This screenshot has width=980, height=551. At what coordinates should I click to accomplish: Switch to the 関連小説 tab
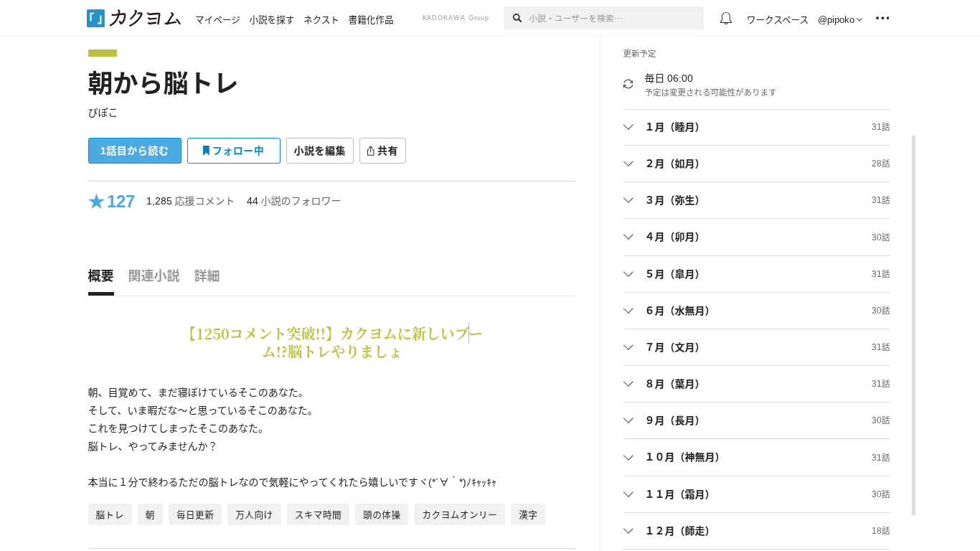pyautogui.click(x=154, y=276)
